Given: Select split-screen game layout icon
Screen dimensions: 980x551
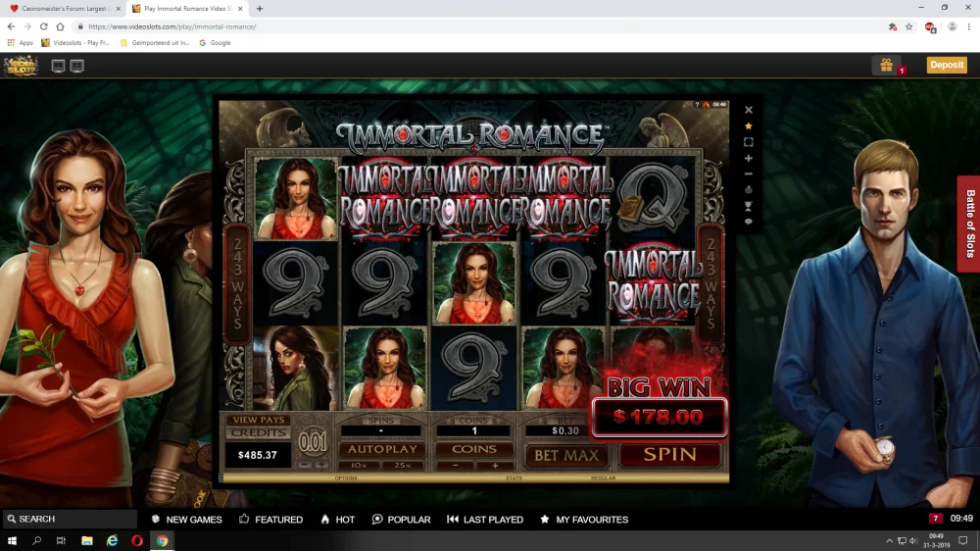Looking at the screenshot, I should (x=76, y=66).
